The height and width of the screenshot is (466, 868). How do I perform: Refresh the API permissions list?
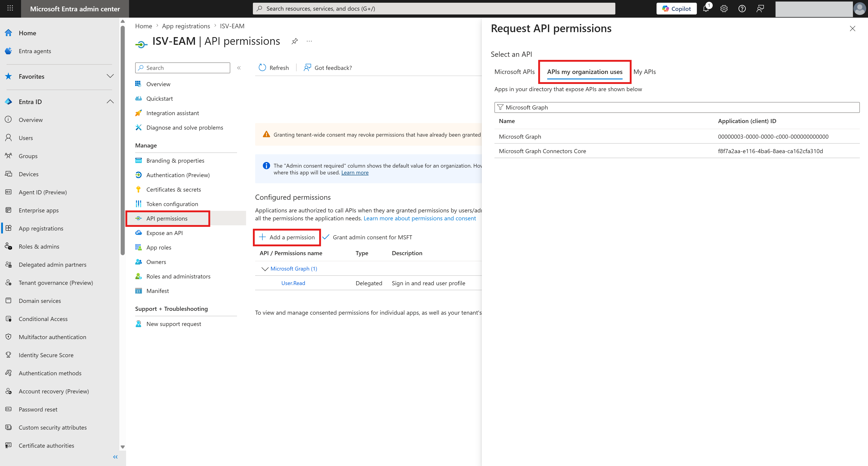point(274,68)
